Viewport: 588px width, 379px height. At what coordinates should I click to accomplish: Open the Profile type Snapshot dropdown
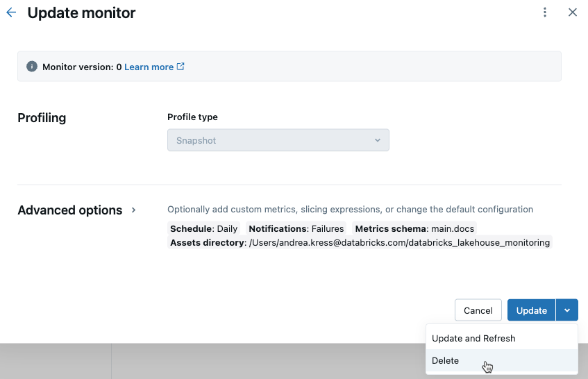coord(278,140)
